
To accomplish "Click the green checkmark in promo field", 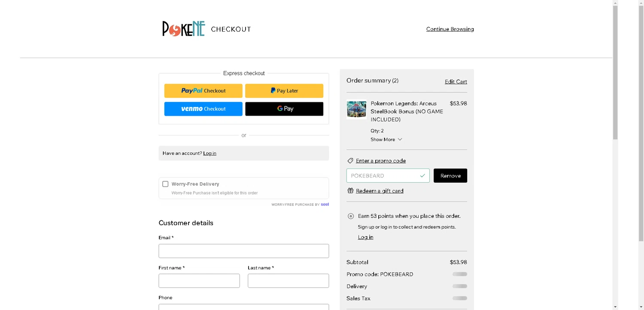I will pos(422,176).
